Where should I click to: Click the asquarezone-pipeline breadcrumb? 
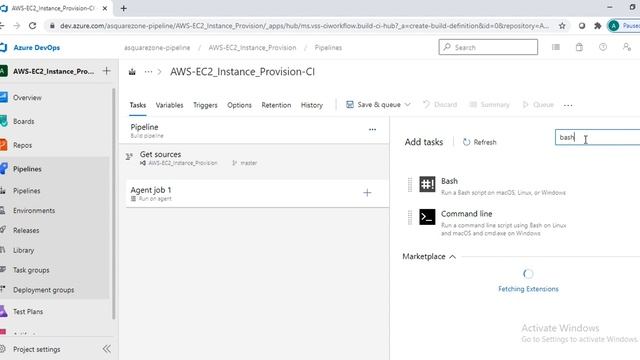coord(157,48)
